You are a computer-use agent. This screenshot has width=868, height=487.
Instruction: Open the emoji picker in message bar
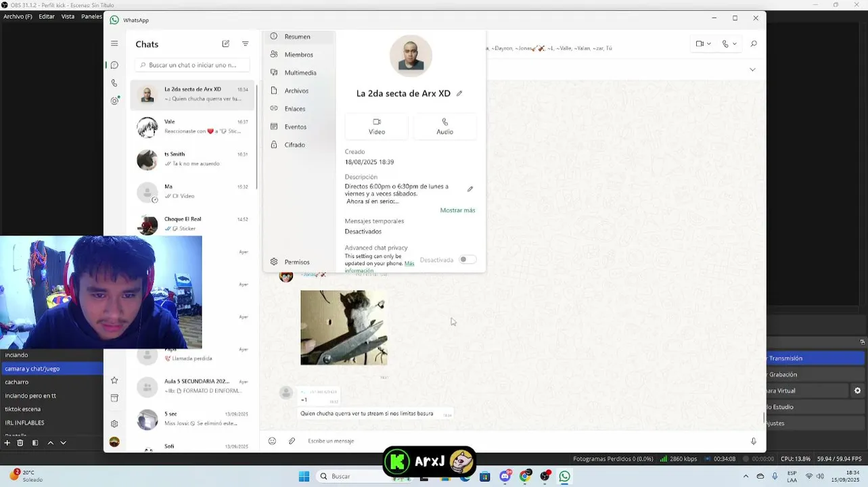pos(272,441)
